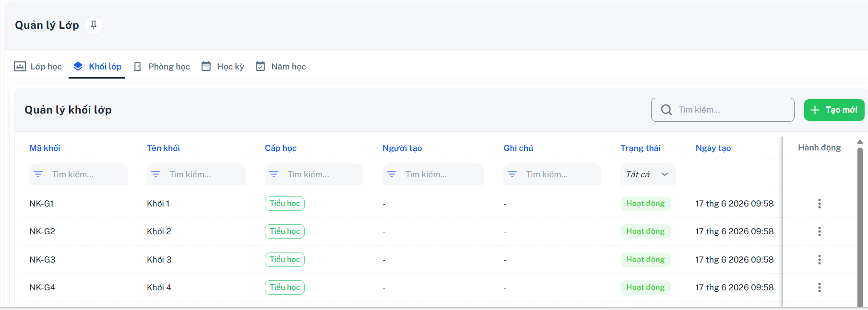Click filter icon in Cấp học column

[274, 174]
